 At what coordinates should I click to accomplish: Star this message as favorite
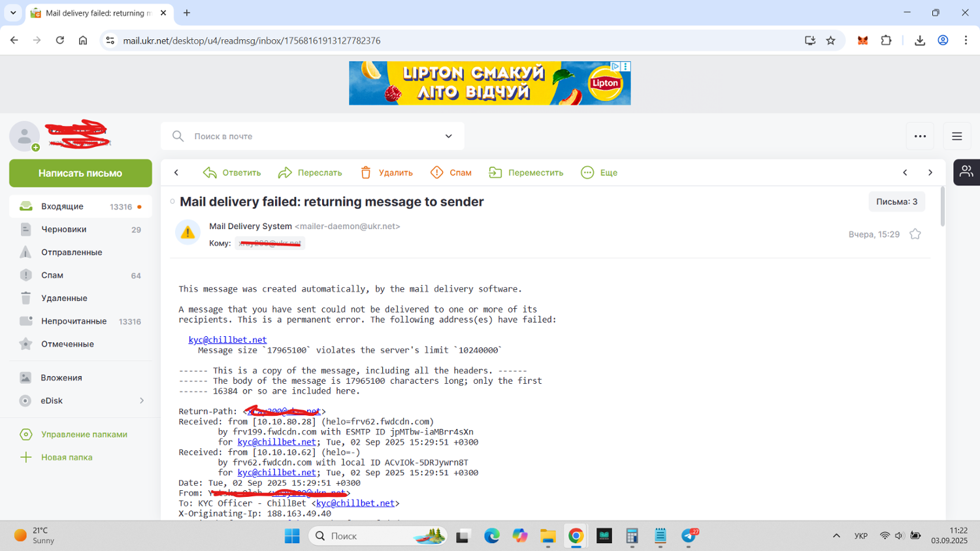[915, 234]
